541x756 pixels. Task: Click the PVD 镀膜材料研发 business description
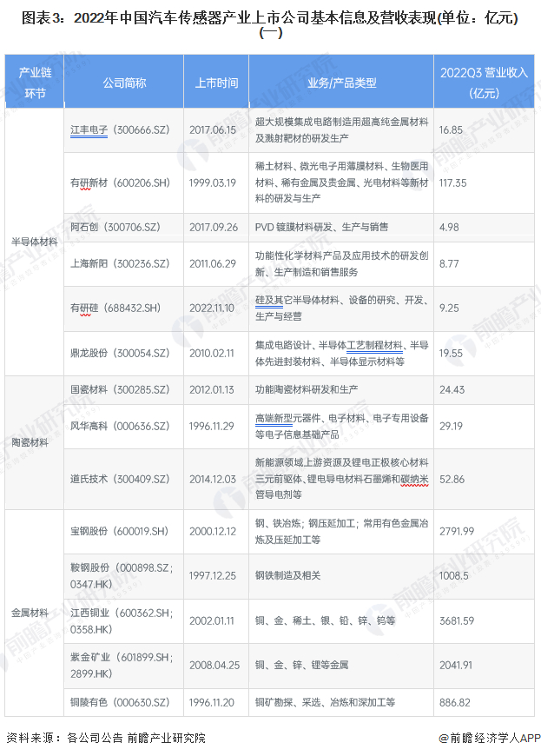click(x=321, y=228)
